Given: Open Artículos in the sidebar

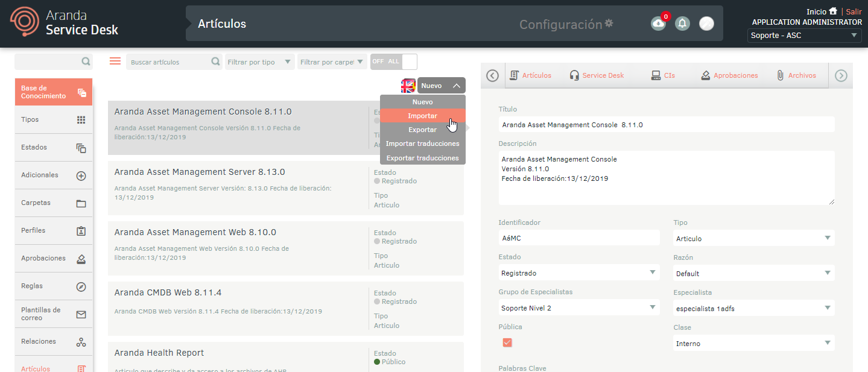Looking at the screenshot, I should point(54,365).
